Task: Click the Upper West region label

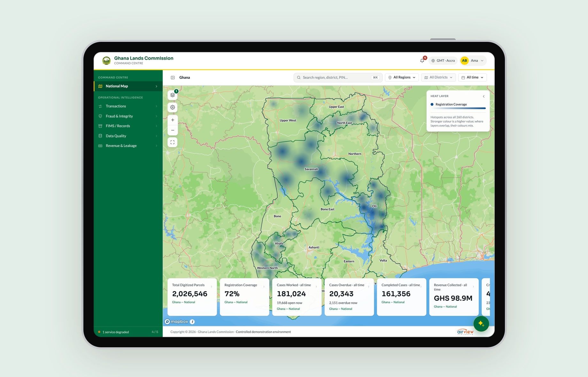Action: click(288, 120)
